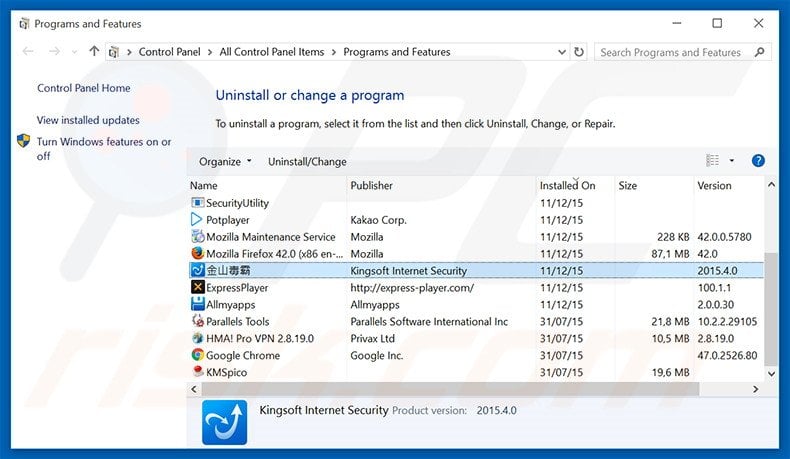Open help with the blue question mark
The image size is (790, 459).
[758, 161]
